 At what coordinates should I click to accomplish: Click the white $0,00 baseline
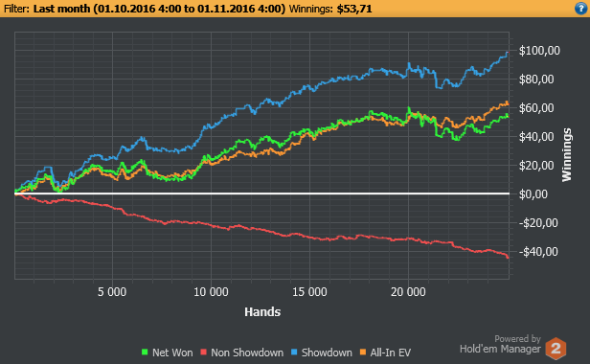click(x=261, y=193)
